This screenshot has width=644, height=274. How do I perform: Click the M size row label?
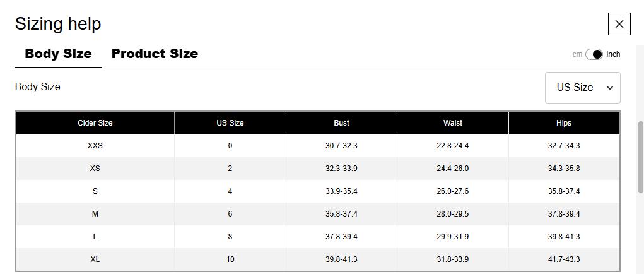click(95, 214)
